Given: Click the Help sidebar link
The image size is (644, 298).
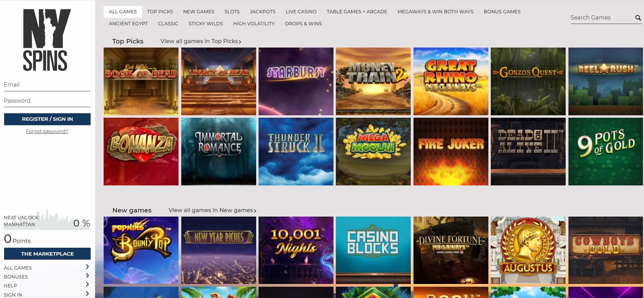Looking at the screenshot, I should pyautogui.click(x=10, y=286).
